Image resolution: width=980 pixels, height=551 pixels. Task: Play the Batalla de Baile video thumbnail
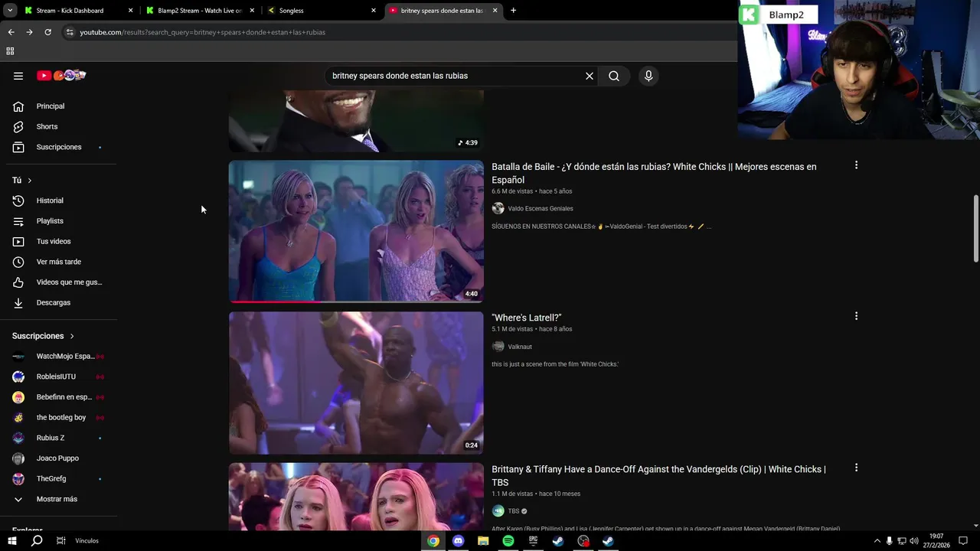coord(356,231)
